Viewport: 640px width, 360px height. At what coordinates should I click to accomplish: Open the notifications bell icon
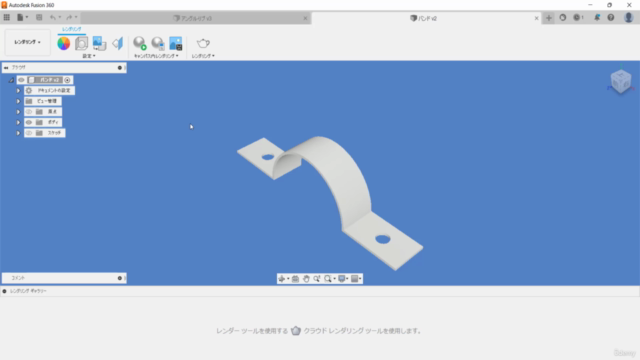[597, 18]
